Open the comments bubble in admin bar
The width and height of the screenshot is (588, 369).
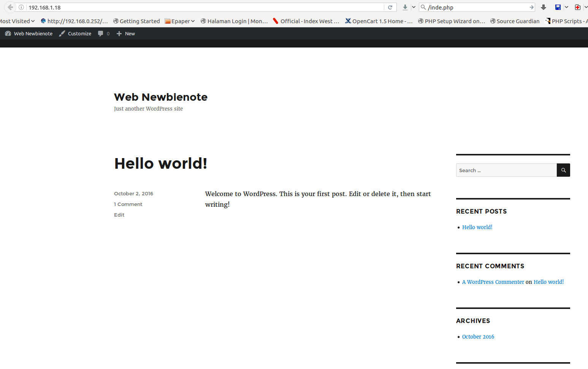[104, 33]
